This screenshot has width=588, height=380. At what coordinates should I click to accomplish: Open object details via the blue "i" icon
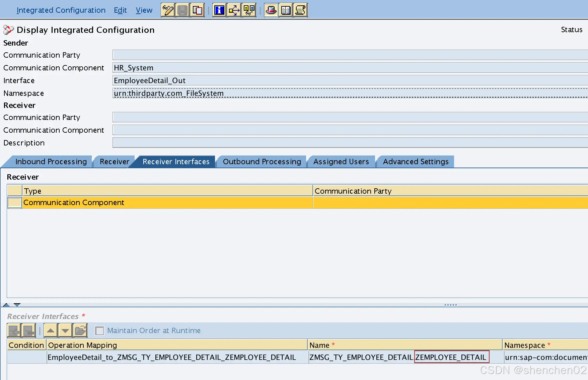[219, 10]
